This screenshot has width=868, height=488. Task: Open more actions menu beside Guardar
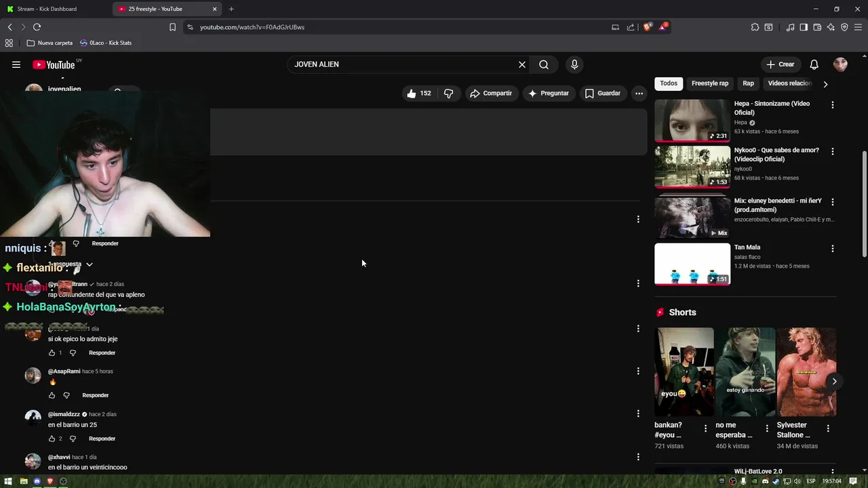pyautogui.click(x=639, y=93)
